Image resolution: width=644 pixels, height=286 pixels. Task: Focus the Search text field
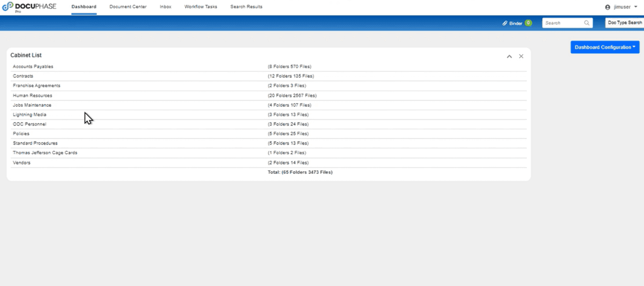click(x=562, y=23)
